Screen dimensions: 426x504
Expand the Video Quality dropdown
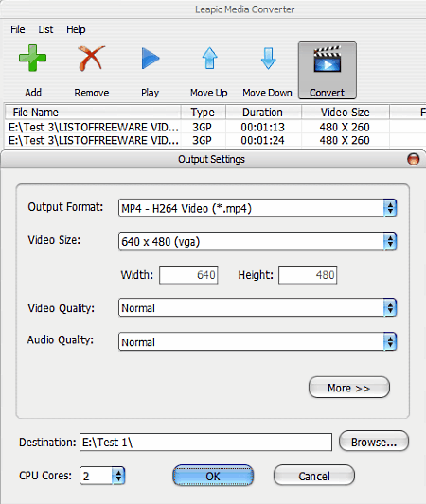[390, 307]
